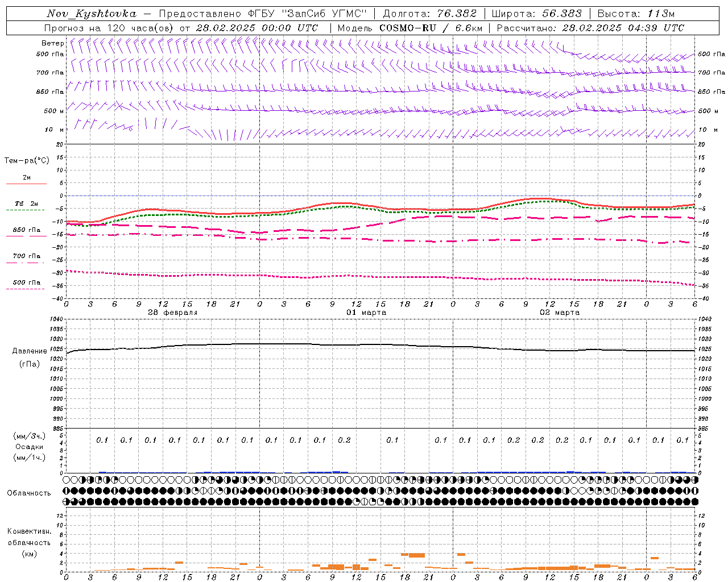Screen dimensions: 728x582
Task: Click the Ветер wind panel label
Action: tap(52, 43)
